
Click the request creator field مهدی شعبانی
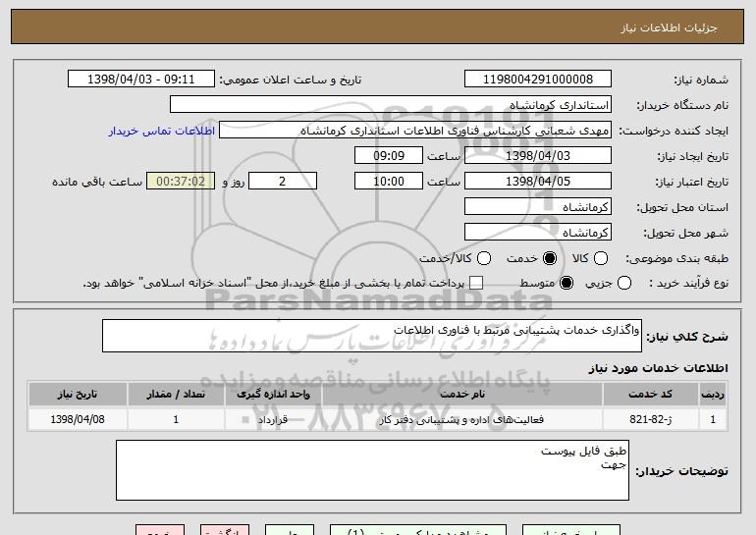click(x=415, y=131)
